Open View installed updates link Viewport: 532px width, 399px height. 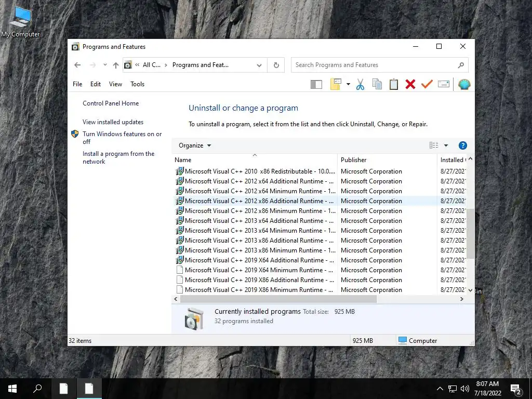(113, 122)
